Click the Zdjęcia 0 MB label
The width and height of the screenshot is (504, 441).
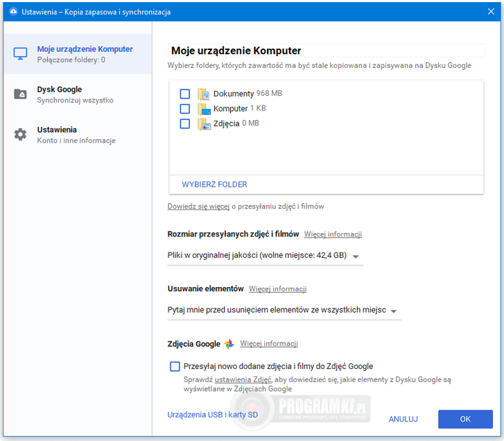236,123
